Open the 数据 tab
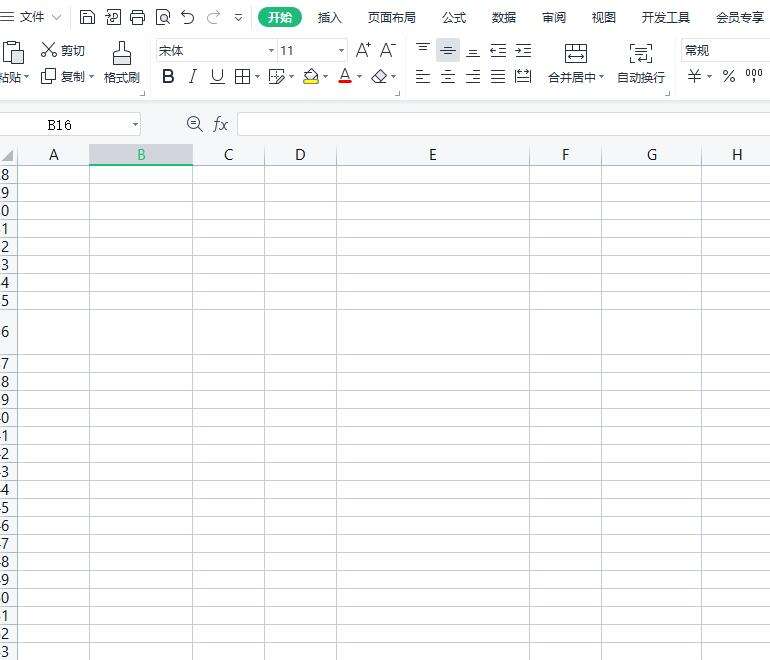 click(x=504, y=18)
